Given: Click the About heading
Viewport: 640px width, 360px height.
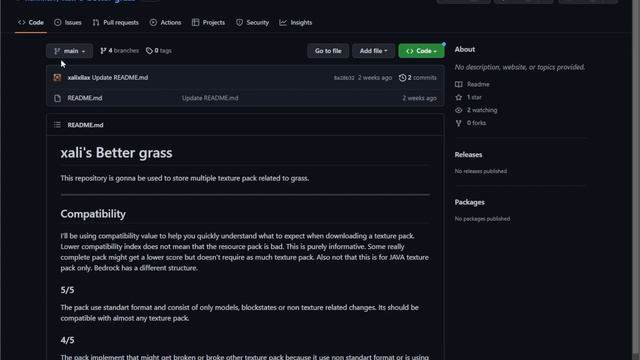Looking at the screenshot, I should 464,49.
